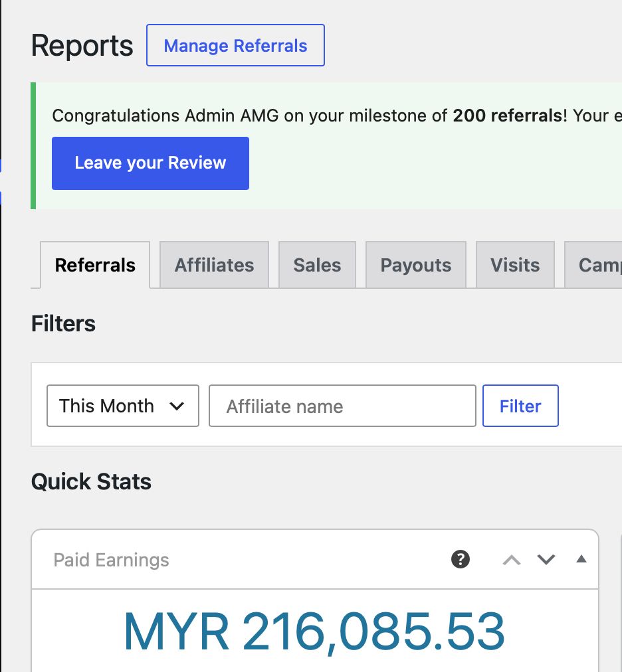The height and width of the screenshot is (672, 622).
Task: Open the partially visible Campaigns tab
Action: point(593,265)
